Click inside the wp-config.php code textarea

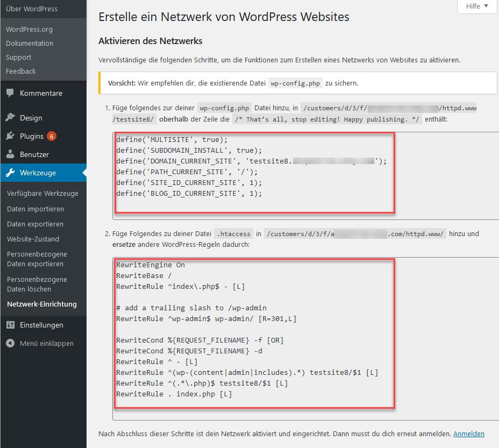305,176
